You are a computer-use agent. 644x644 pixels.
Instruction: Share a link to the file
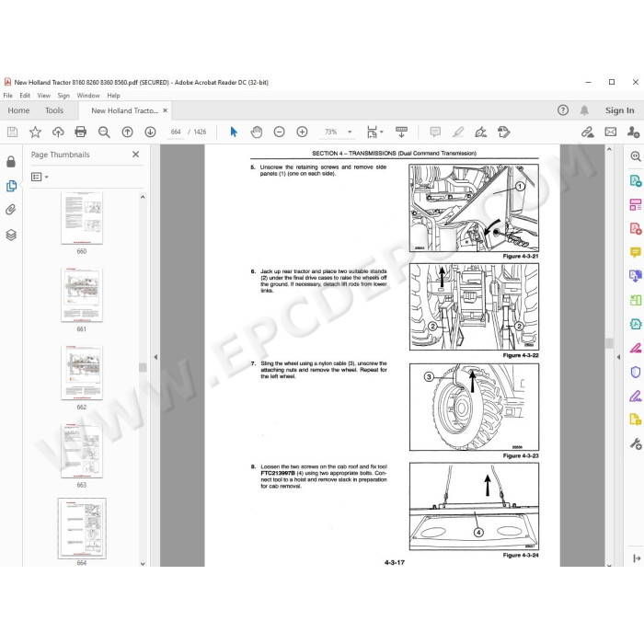[x=588, y=132]
